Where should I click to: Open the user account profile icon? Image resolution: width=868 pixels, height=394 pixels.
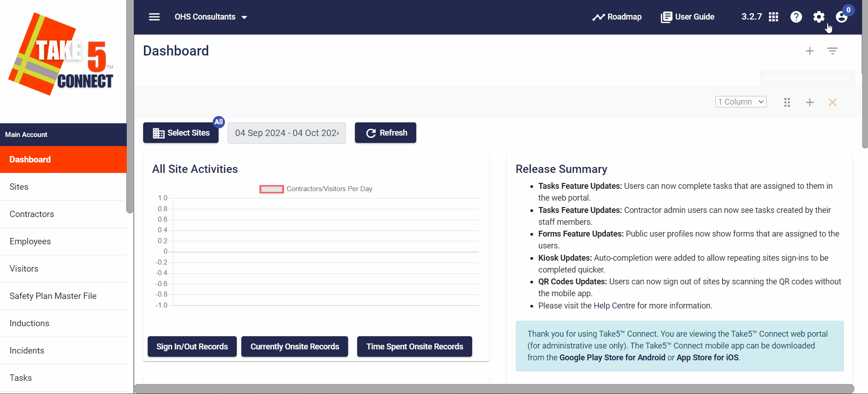(x=841, y=17)
